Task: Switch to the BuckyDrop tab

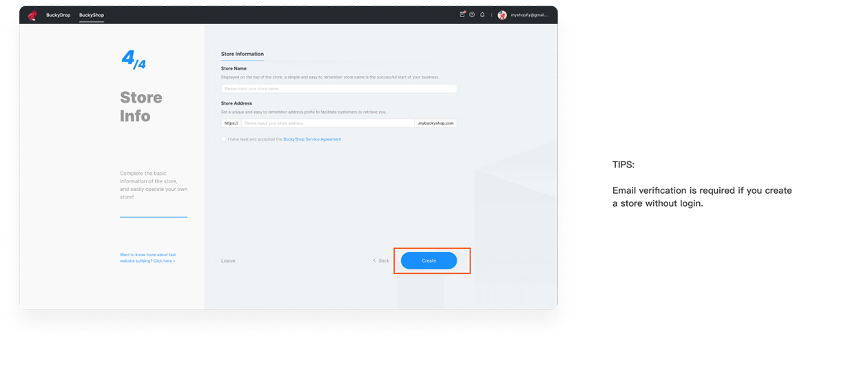Action: tap(59, 15)
